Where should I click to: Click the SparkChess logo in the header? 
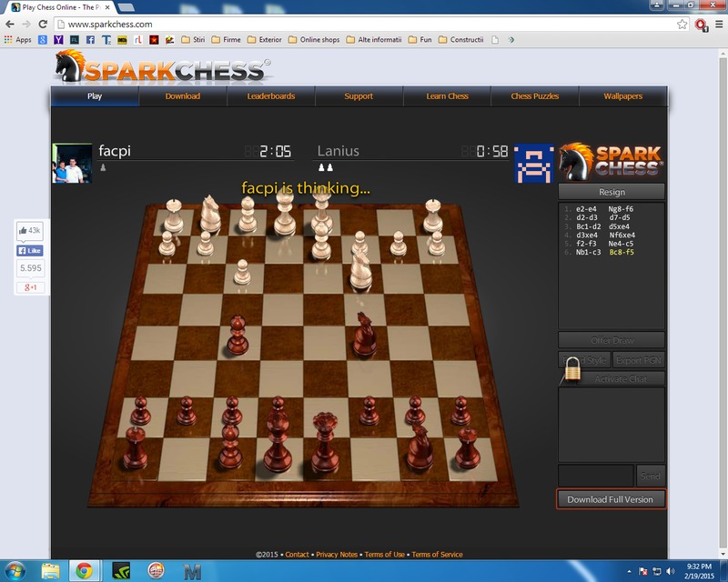tap(163, 68)
